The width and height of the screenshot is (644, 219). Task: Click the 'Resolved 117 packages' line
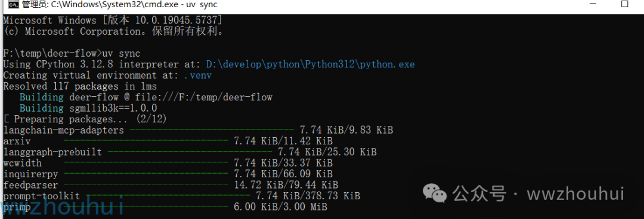(x=80, y=87)
